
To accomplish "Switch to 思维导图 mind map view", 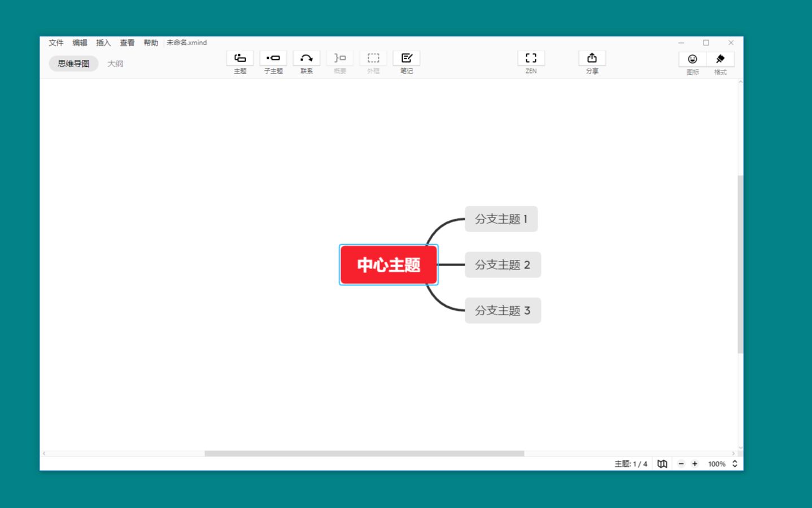I will (x=73, y=64).
